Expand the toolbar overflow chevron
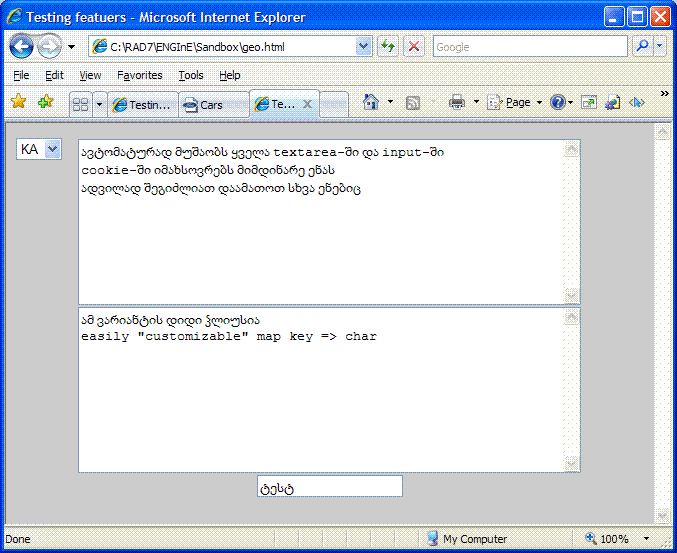The width and height of the screenshot is (677, 553). coord(664,93)
